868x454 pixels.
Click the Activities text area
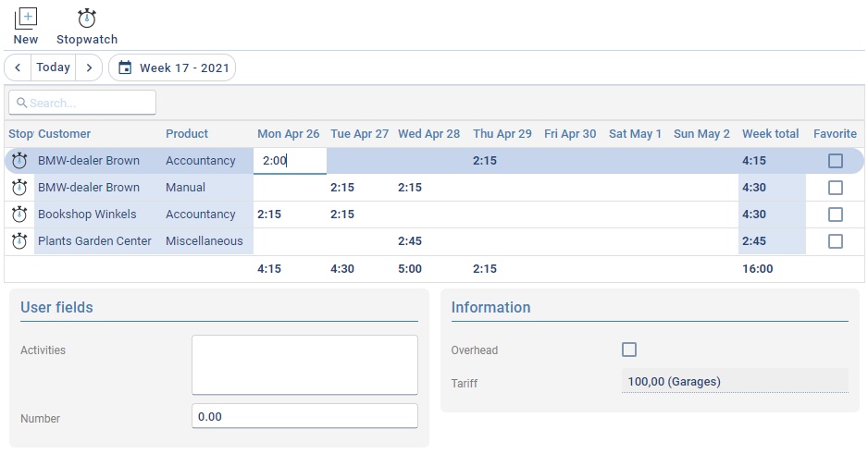[305, 365]
